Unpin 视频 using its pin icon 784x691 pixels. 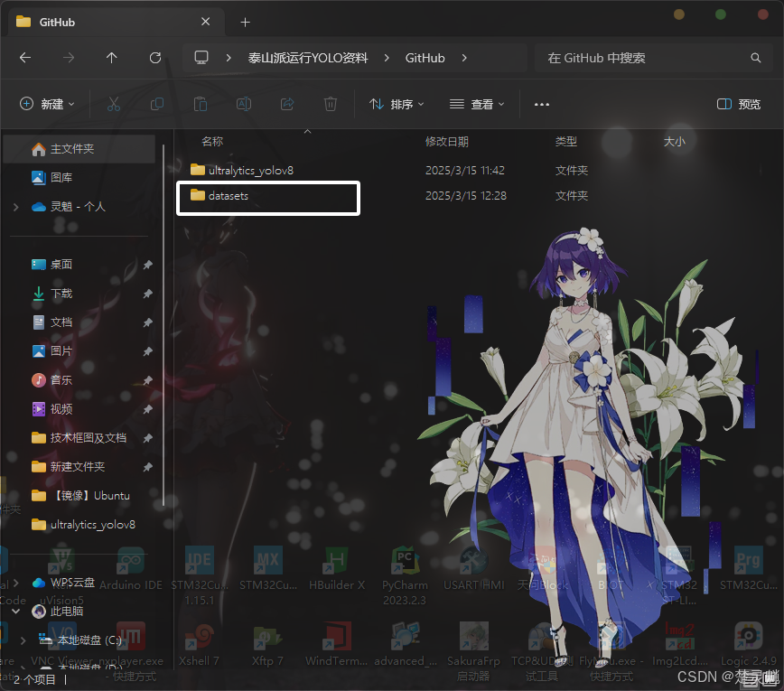pyautogui.click(x=147, y=409)
